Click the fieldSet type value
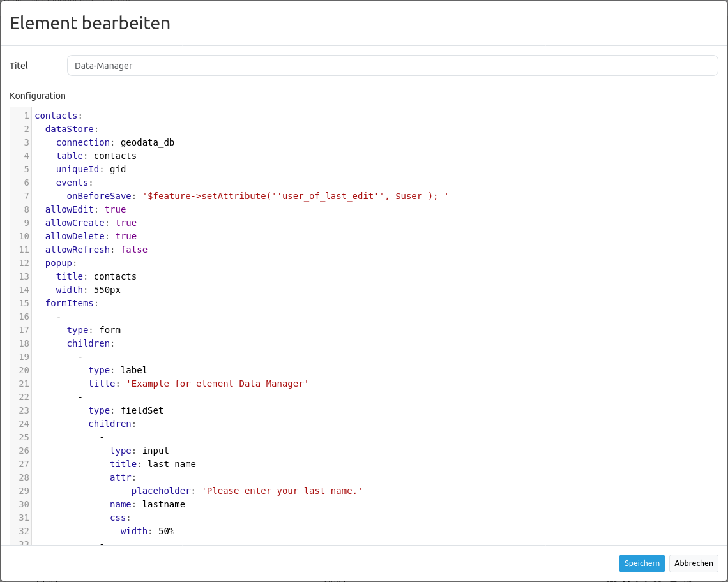Viewport: 728px width, 582px height. pyautogui.click(x=142, y=411)
